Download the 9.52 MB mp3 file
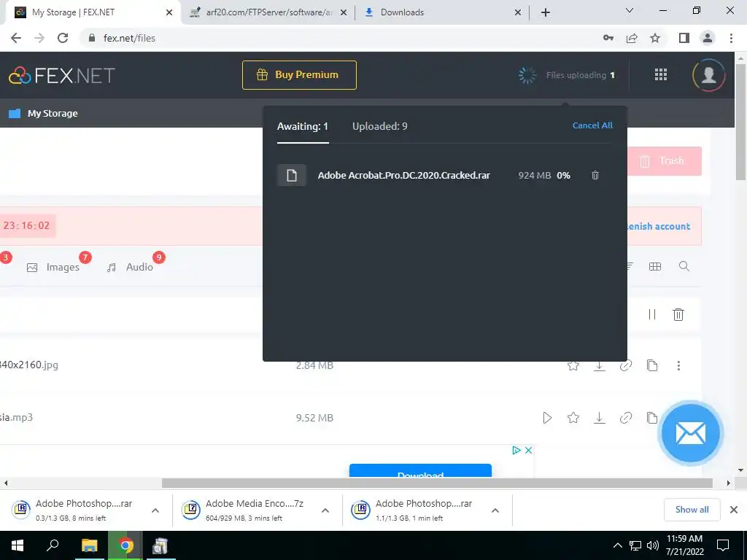 pyautogui.click(x=600, y=418)
